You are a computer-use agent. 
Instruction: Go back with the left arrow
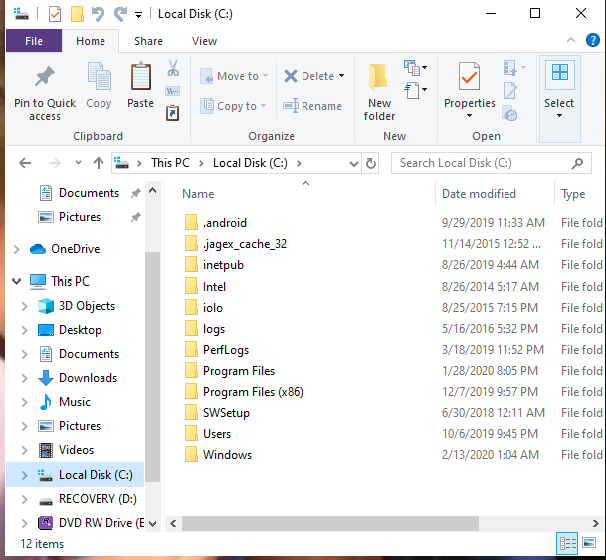(x=25, y=163)
